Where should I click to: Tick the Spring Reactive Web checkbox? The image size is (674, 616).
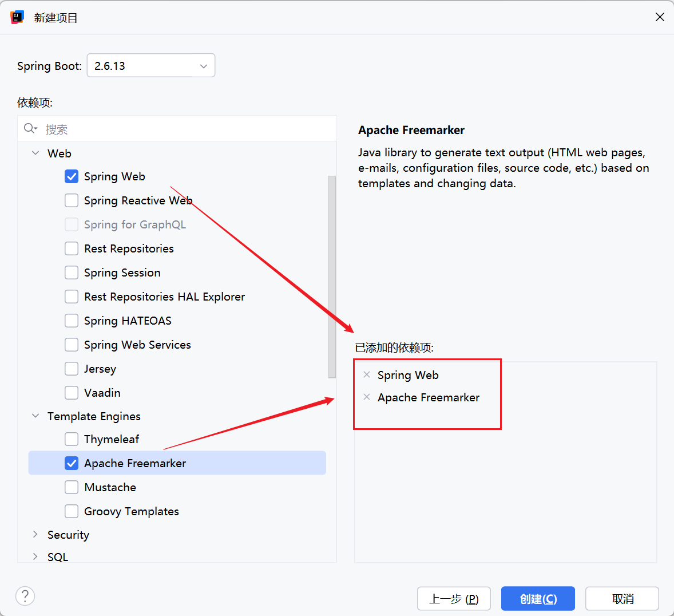click(x=72, y=200)
